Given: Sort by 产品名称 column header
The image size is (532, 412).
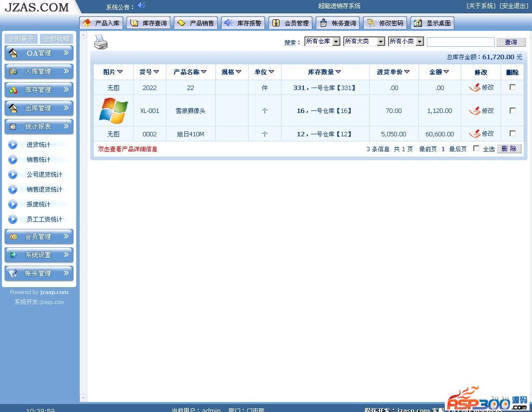Looking at the screenshot, I should click(x=190, y=72).
